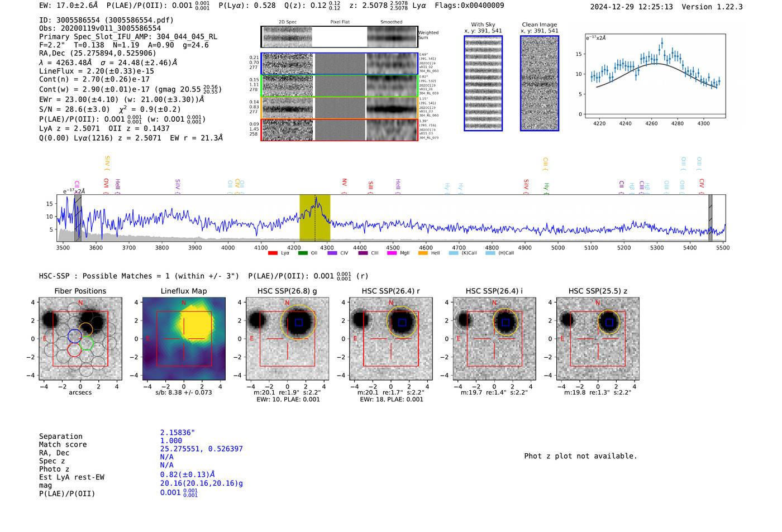Select the (K)CaII legend swatch
The image size is (782, 532).
coord(454,253)
